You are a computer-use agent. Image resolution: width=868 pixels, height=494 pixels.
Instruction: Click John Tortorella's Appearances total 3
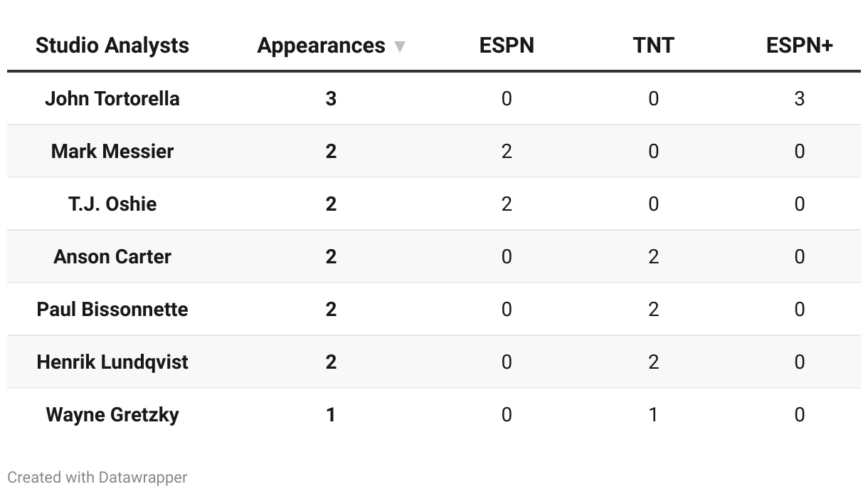[331, 98]
